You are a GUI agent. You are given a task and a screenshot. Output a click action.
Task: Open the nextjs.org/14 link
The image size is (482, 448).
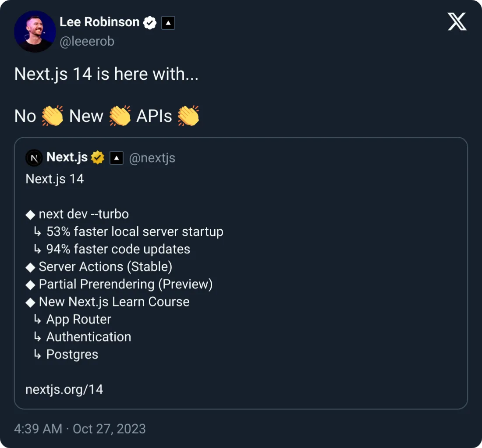click(x=64, y=389)
